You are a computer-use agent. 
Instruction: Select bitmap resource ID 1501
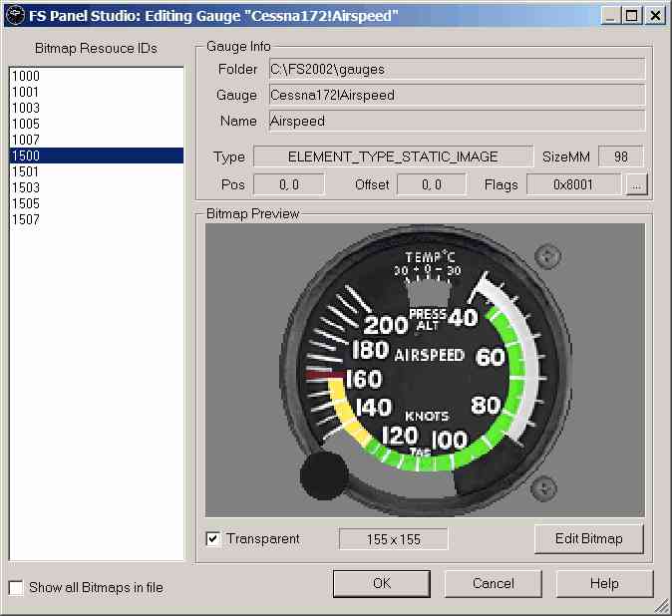point(97,171)
